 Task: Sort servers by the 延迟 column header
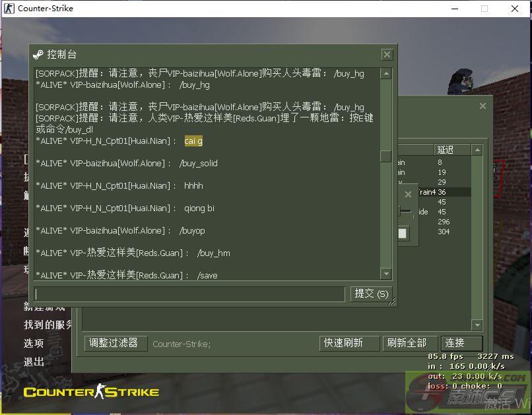[x=452, y=150]
